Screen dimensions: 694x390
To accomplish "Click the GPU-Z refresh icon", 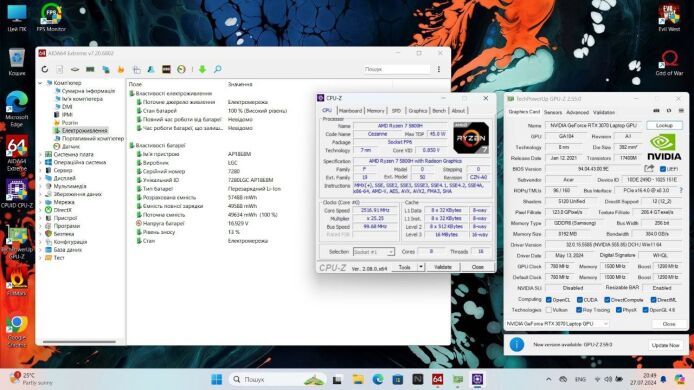I will tap(669, 111).
